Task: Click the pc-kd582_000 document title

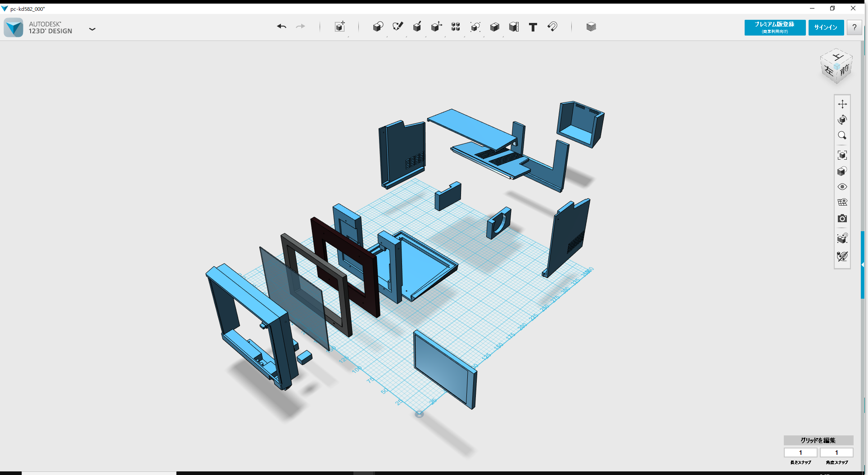Action: click(x=28, y=8)
